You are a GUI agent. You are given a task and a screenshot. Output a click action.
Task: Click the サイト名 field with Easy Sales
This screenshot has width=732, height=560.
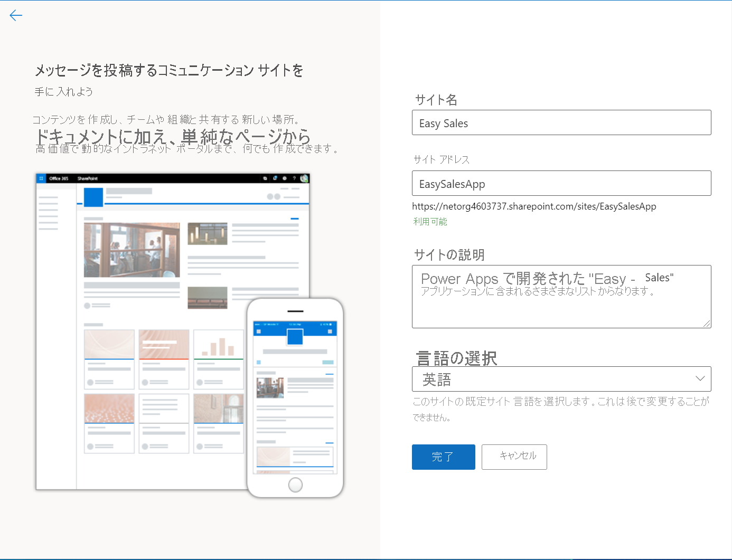tap(561, 122)
